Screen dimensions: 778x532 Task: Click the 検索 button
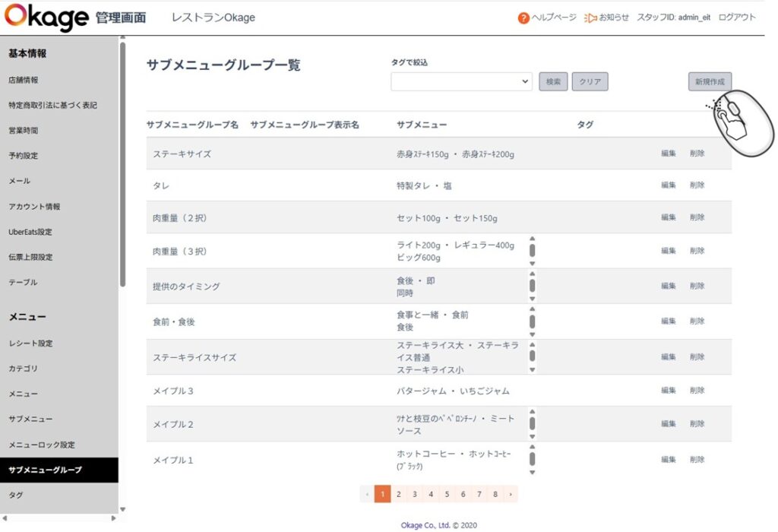coord(553,82)
